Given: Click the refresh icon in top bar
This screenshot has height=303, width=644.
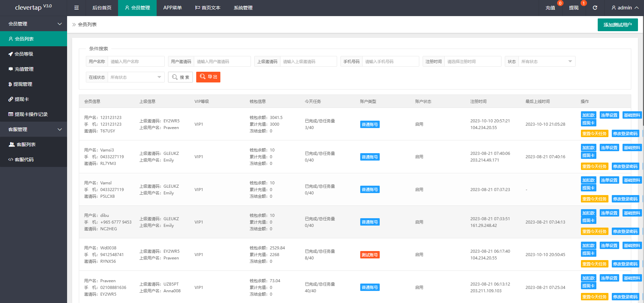Looking at the screenshot, I should point(595,8).
